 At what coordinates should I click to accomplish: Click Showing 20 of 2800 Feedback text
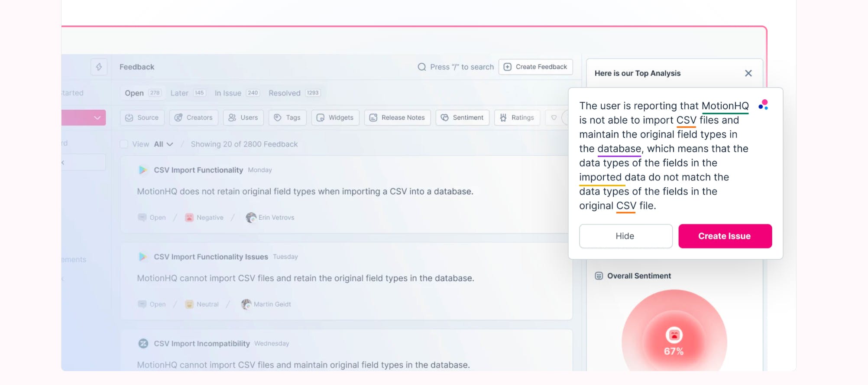point(244,144)
